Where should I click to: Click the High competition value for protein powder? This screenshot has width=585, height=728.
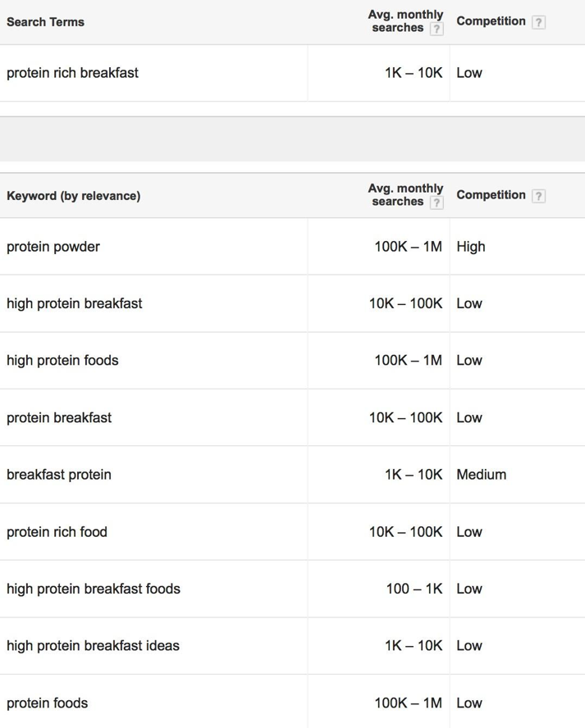pyautogui.click(x=471, y=247)
